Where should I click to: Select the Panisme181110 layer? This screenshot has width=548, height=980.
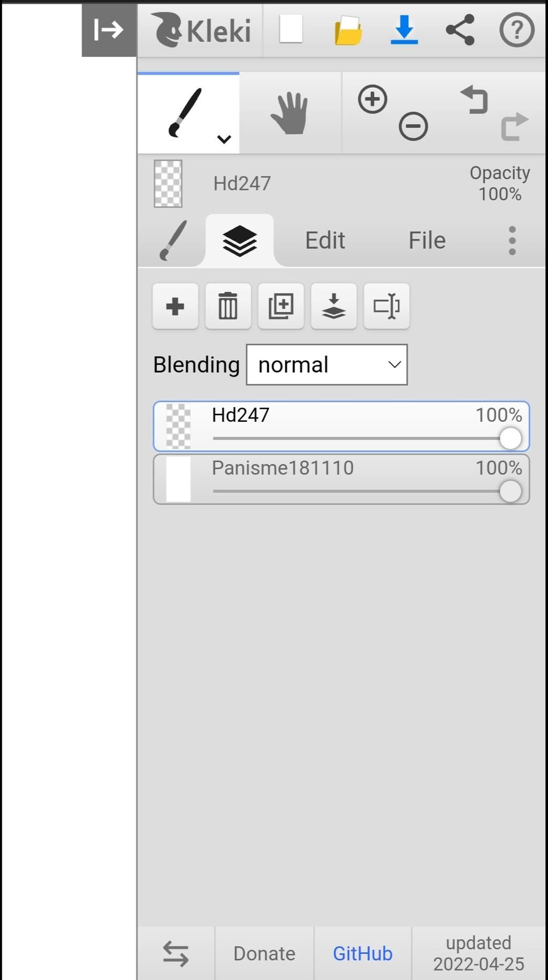(x=341, y=479)
